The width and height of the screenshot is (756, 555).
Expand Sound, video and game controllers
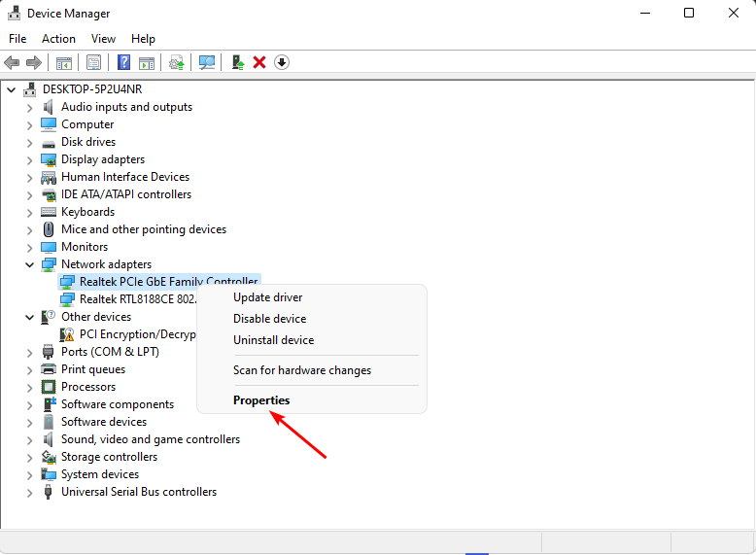[30, 440]
